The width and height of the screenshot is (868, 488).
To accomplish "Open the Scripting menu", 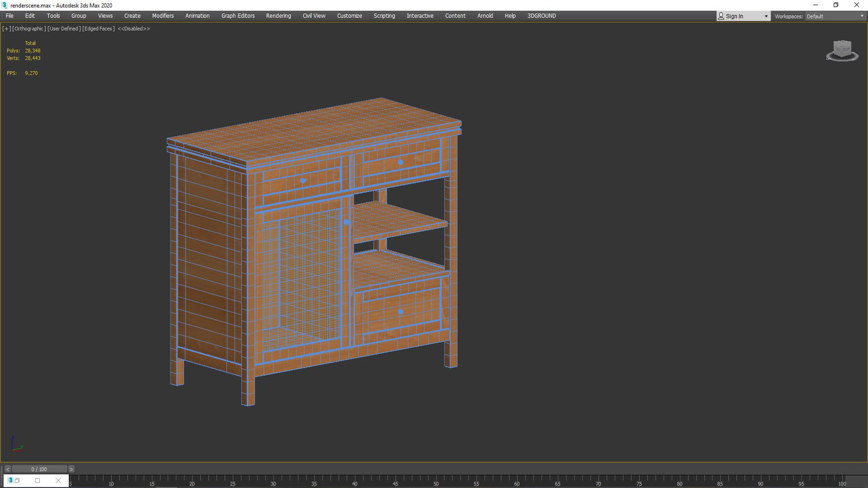I will [x=384, y=16].
